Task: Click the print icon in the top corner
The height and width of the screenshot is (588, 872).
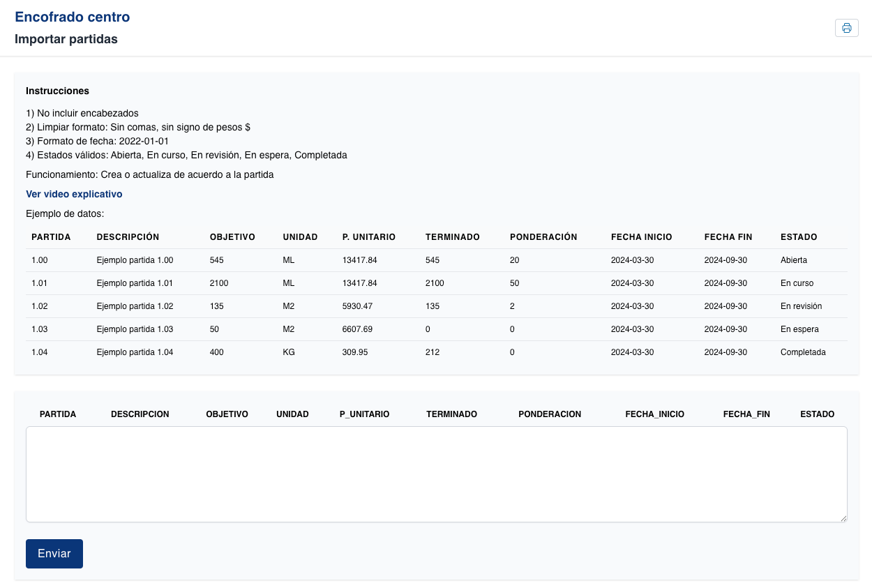Action: click(x=847, y=28)
